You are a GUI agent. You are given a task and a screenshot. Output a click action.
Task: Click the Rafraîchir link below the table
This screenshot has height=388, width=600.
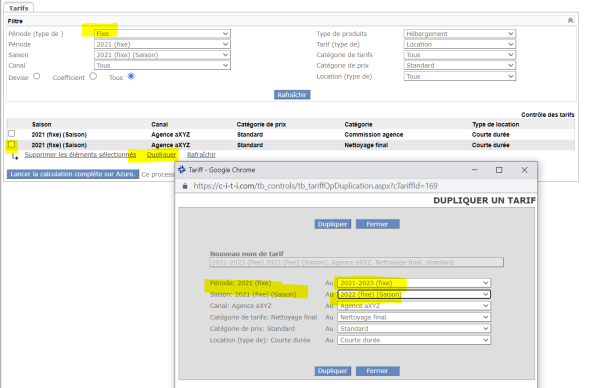click(201, 155)
